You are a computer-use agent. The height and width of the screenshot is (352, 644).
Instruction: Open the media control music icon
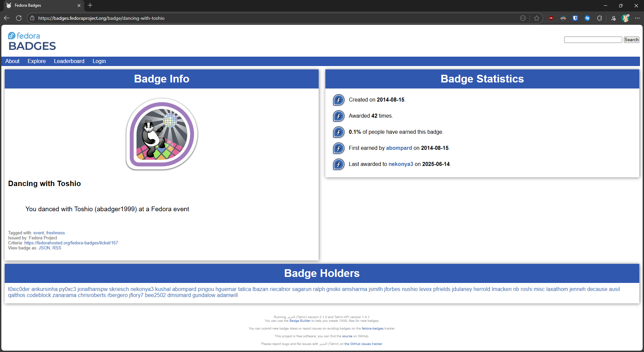[x=613, y=18]
